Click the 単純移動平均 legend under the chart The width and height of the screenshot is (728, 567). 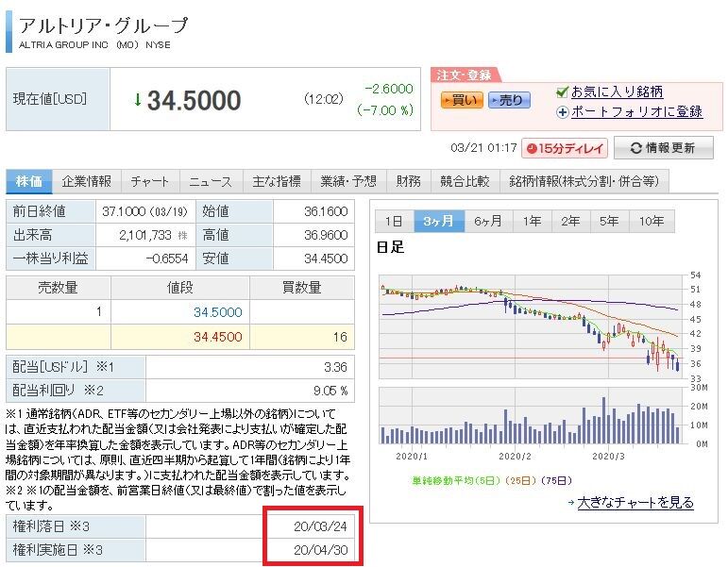492,481
